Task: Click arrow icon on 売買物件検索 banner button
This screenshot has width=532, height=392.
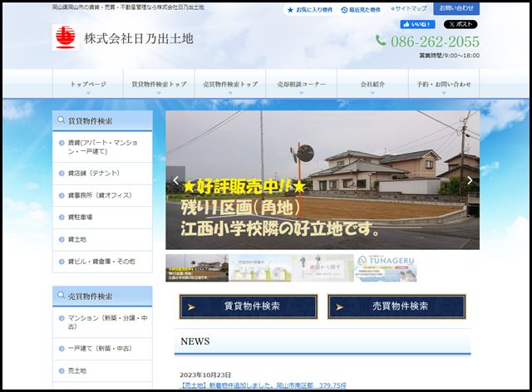Action: pyautogui.click(x=340, y=307)
